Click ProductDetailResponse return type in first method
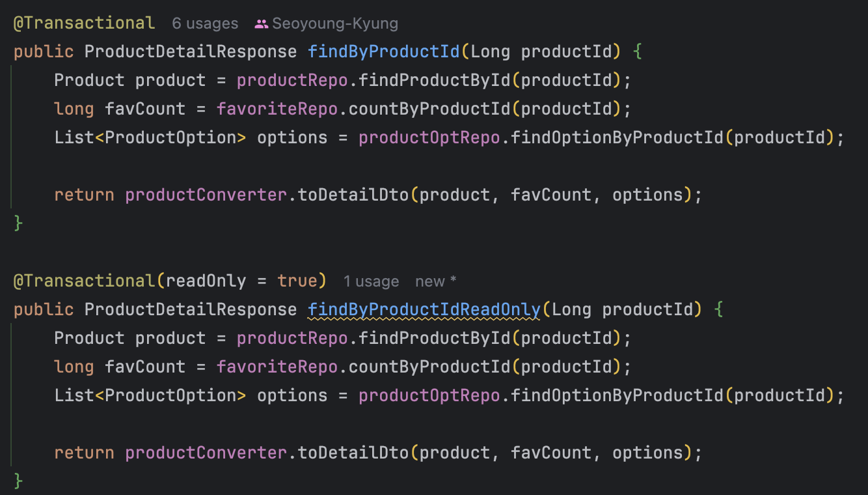868x495 pixels. tap(191, 51)
